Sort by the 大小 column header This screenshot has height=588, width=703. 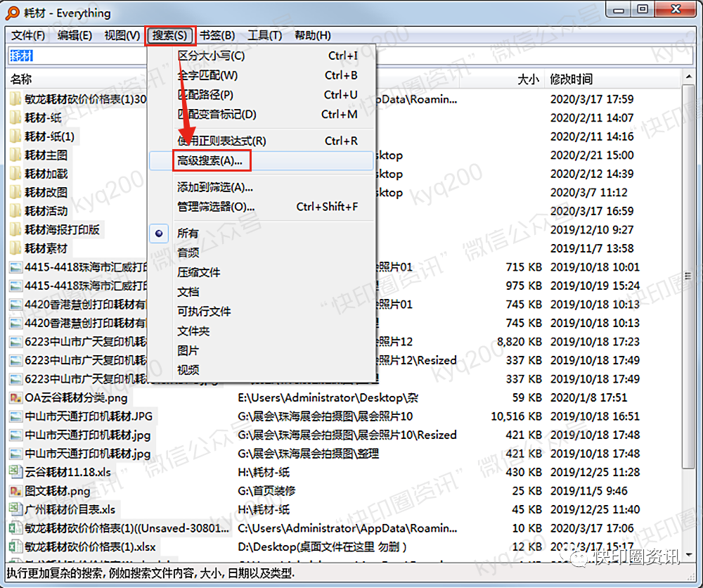click(502, 79)
